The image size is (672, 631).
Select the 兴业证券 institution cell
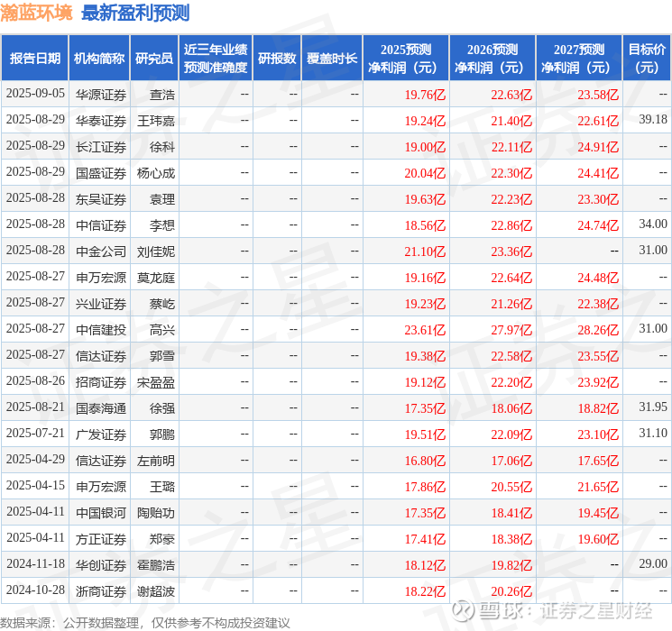coord(101,304)
